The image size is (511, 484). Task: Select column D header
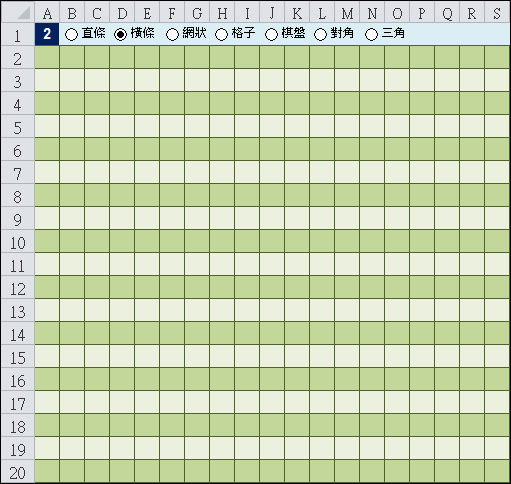tap(122, 13)
